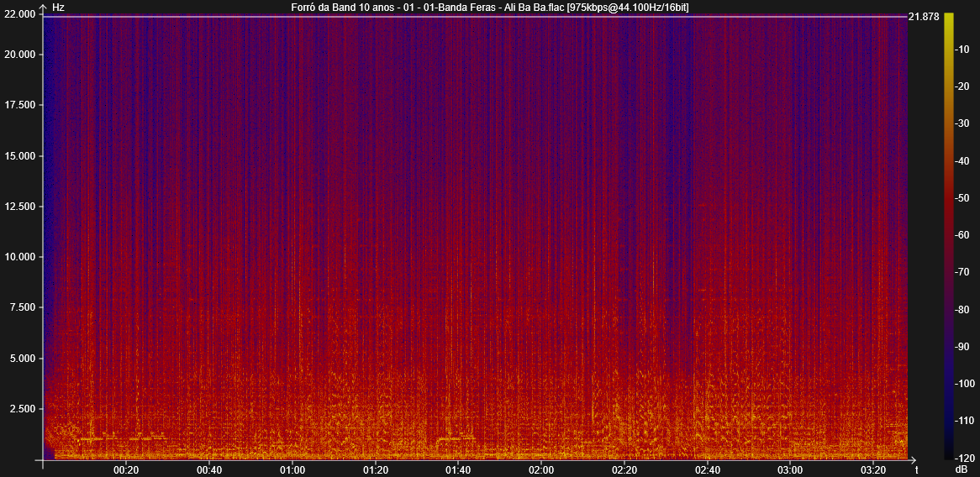Click the dB unit label under color bar
980x477 pixels.
962,469
